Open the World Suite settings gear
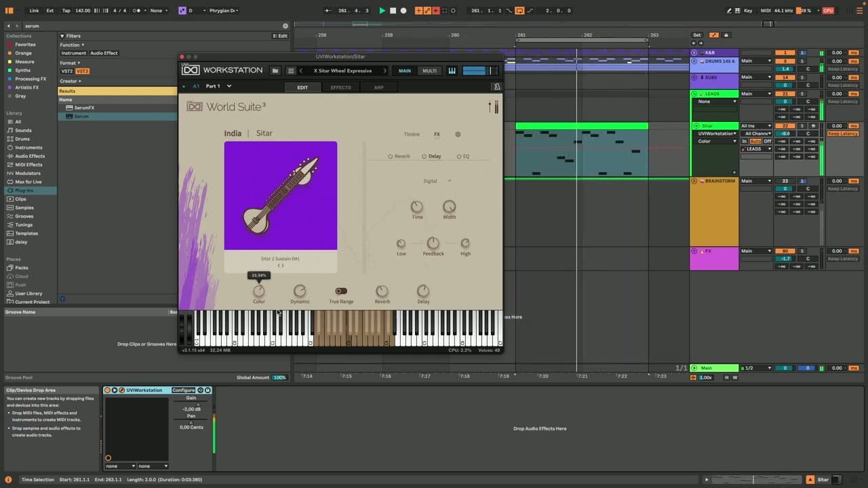The width and height of the screenshot is (868, 488). click(x=458, y=134)
